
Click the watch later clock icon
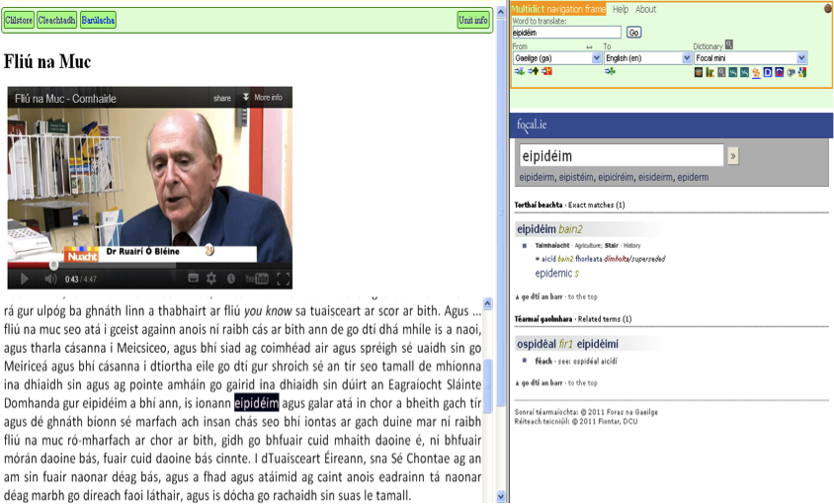point(230,279)
